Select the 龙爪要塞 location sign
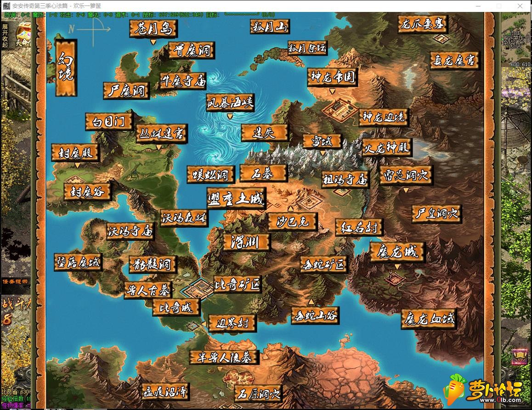Screen dimensions: 532x410 point(423,24)
